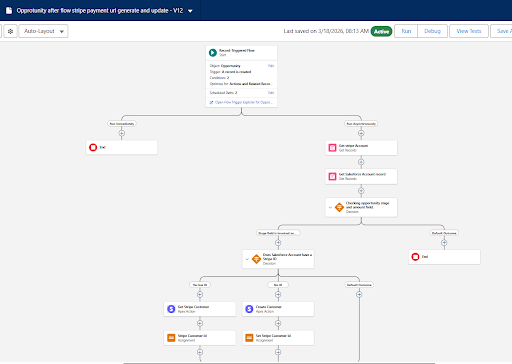This screenshot has height=364, width=512.
Task: Click the Run button
Action: point(406,31)
